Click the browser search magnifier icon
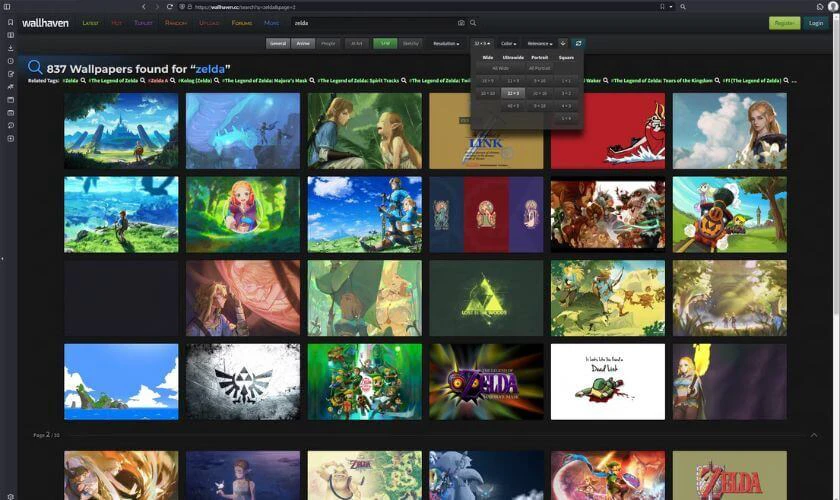This screenshot has width=840, height=500. pyautogui.click(x=683, y=6)
